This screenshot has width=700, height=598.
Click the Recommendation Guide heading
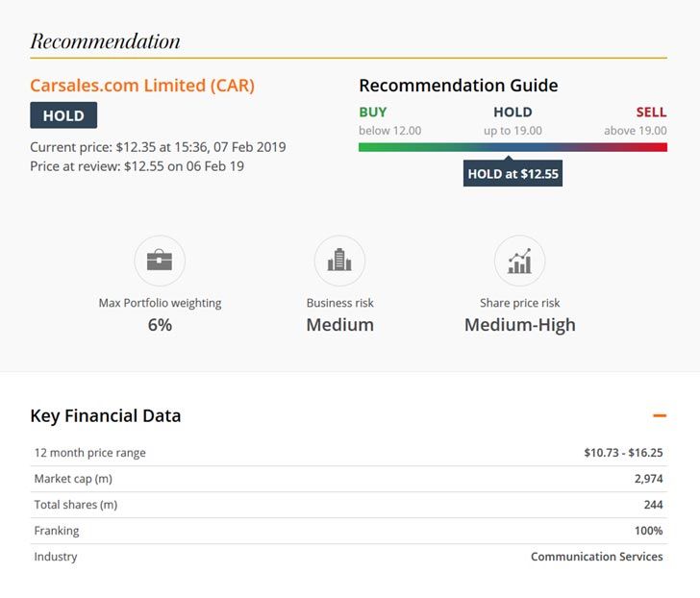coord(459,86)
